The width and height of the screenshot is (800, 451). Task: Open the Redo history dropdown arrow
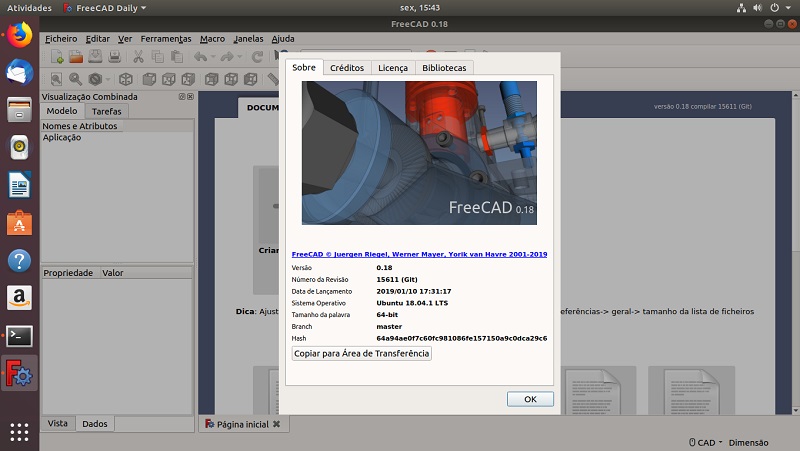tap(239, 57)
